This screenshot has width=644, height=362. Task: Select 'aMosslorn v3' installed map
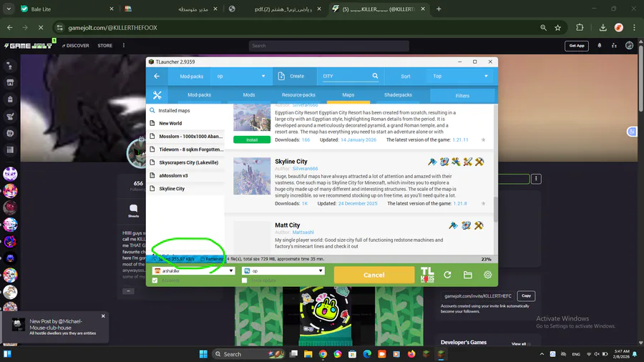click(186, 176)
